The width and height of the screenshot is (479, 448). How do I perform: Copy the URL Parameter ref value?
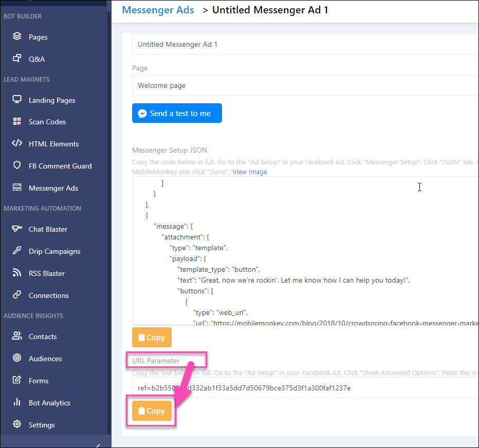[x=152, y=410]
